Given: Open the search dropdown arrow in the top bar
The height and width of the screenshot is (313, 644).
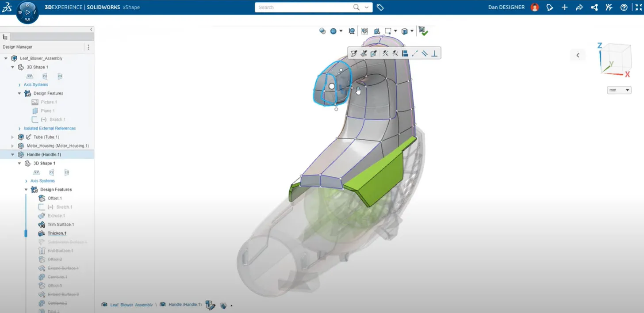Looking at the screenshot, I should (367, 7).
